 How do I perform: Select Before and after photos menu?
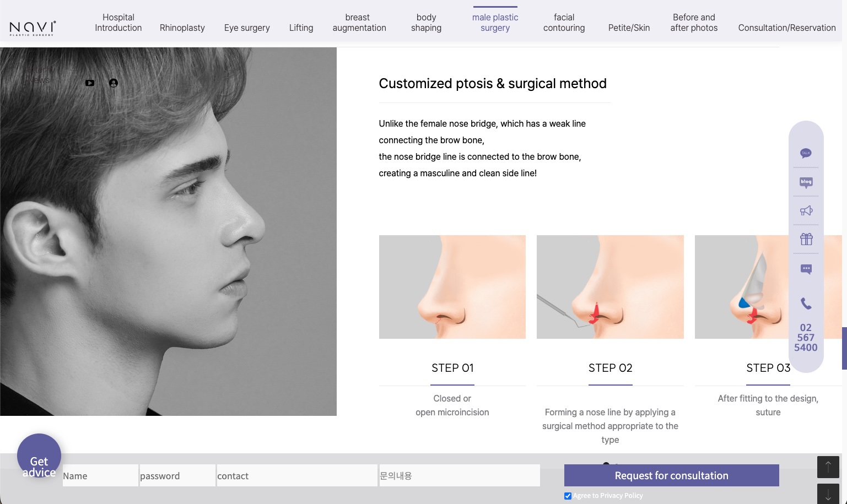(694, 23)
